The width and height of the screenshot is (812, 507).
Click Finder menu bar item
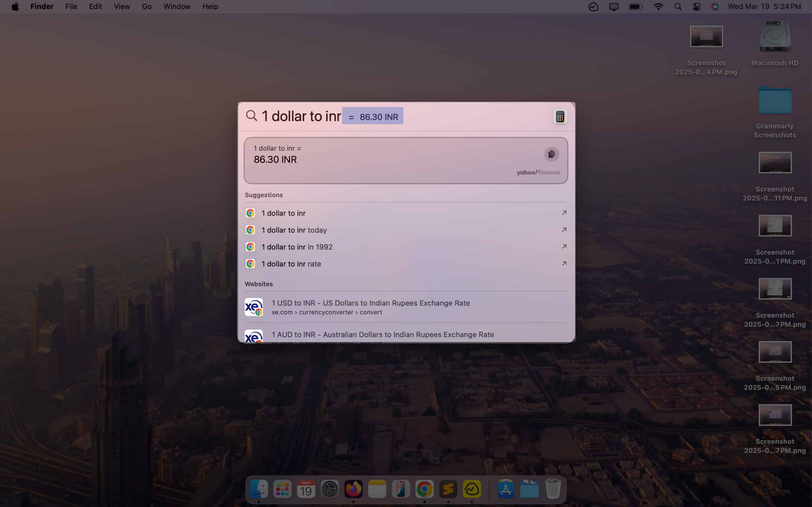pyautogui.click(x=42, y=6)
